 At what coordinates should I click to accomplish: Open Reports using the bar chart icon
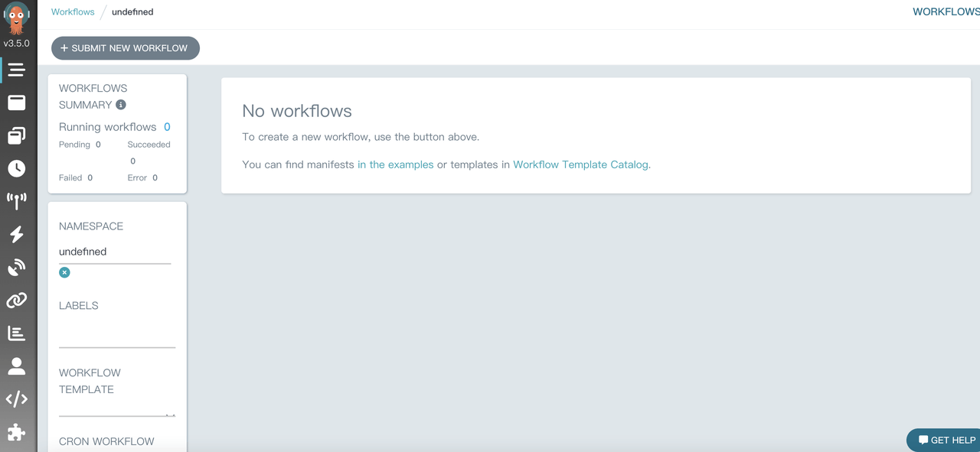pyautogui.click(x=17, y=333)
